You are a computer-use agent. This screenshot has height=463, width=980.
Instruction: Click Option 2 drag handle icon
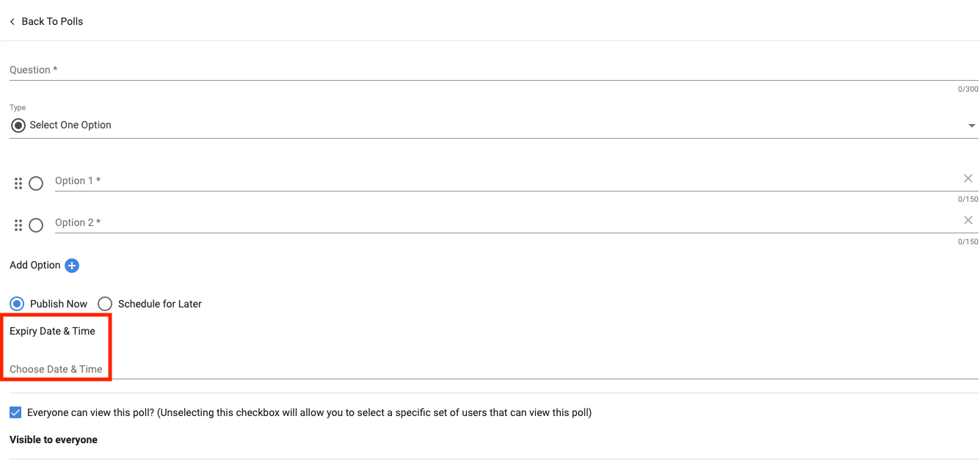pyautogui.click(x=18, y=225)
